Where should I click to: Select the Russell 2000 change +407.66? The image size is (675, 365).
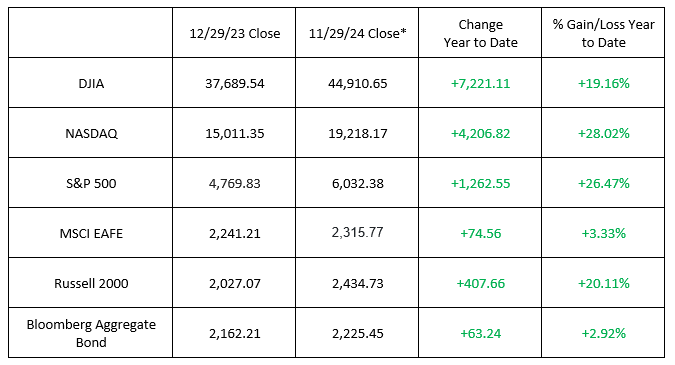pos(480,283)
